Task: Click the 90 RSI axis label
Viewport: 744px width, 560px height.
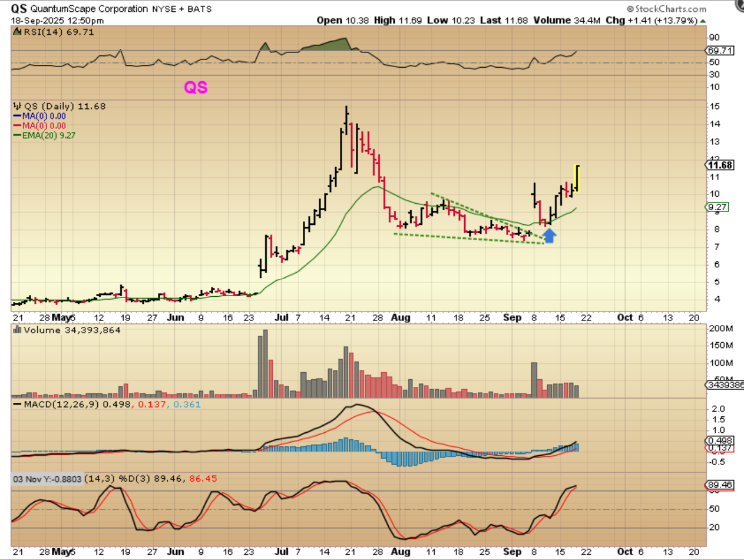Action: point(715,38)
